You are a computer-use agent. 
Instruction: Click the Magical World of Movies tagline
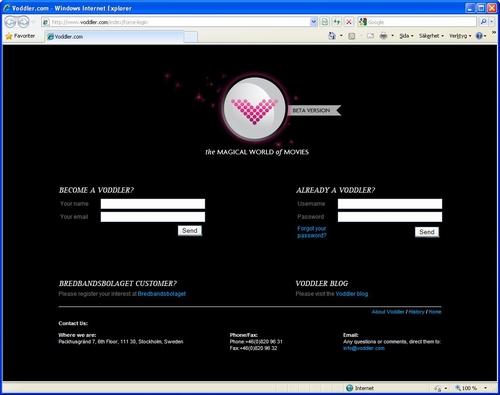click(257, 152)
